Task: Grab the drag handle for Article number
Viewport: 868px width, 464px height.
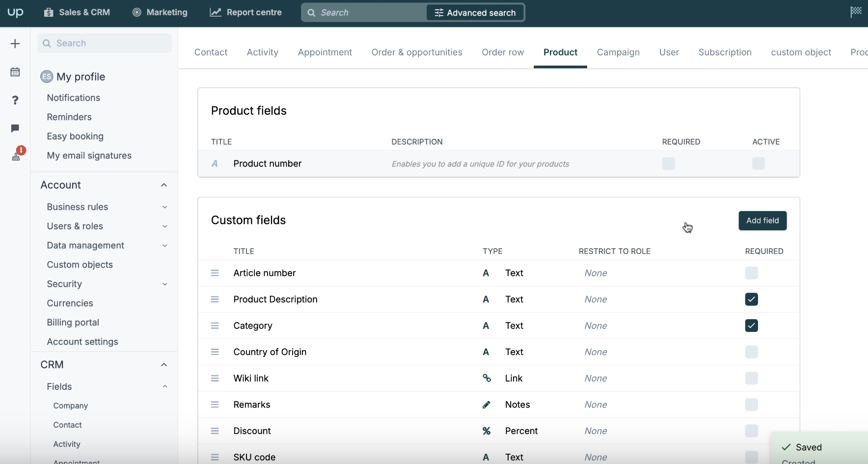Action: tap(215, 273)
